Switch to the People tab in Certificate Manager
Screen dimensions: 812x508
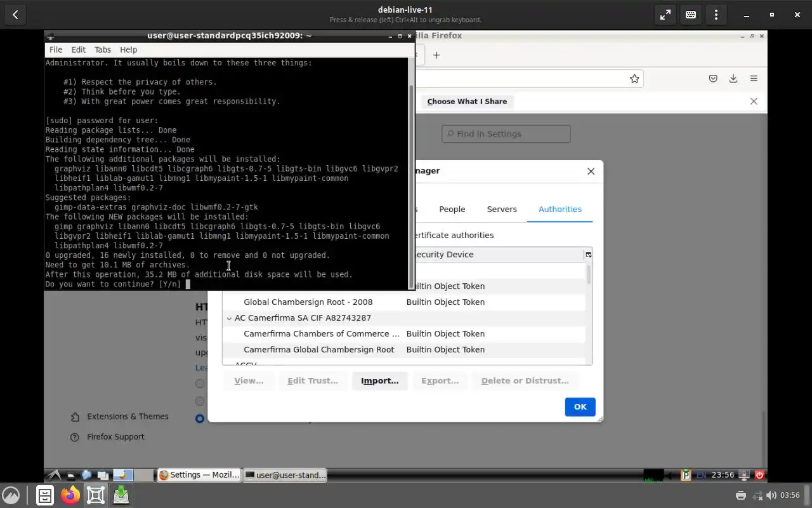tap(452, 209)
